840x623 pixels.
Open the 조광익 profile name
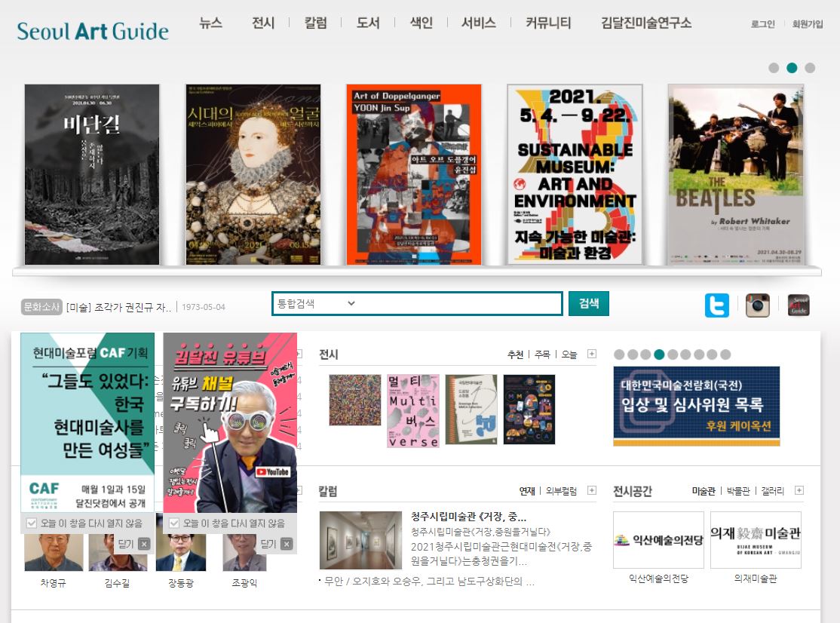click(245, 582)
